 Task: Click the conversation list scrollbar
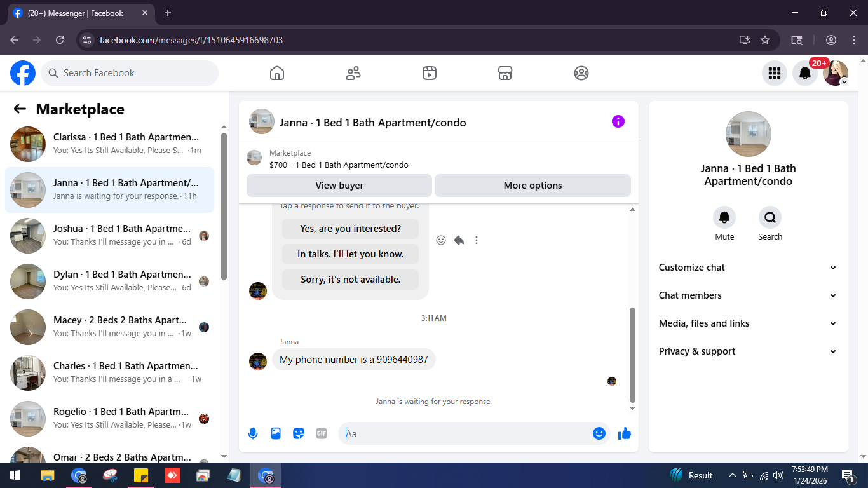[224, 207]
